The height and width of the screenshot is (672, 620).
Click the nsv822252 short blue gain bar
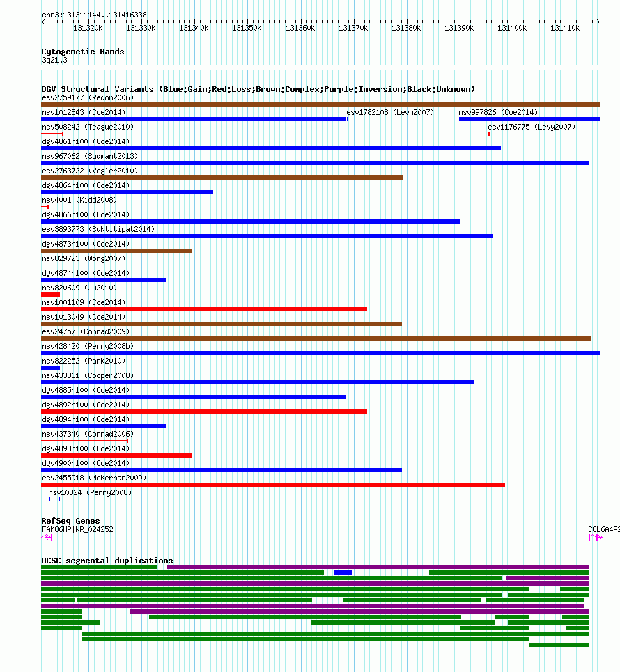(51, 368)
